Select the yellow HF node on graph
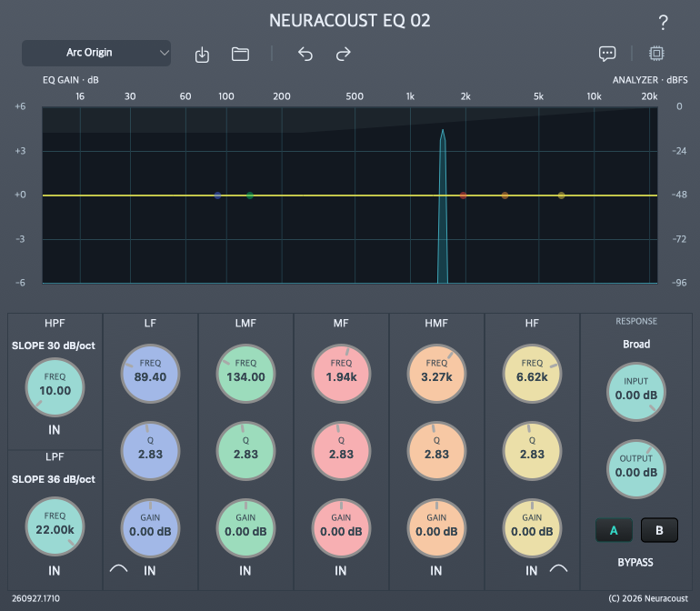 tap(561, 195)
